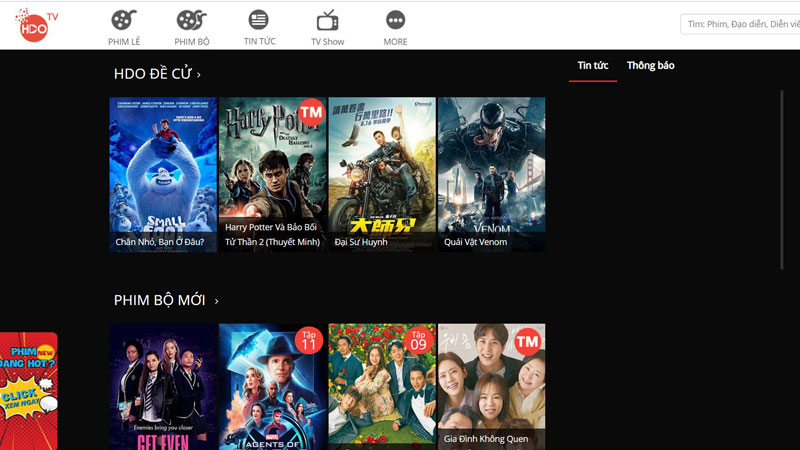Viewport: 800px width, 450px height.
Task: Switch to the Thông báo tab
Action: [x=651, y=65]
